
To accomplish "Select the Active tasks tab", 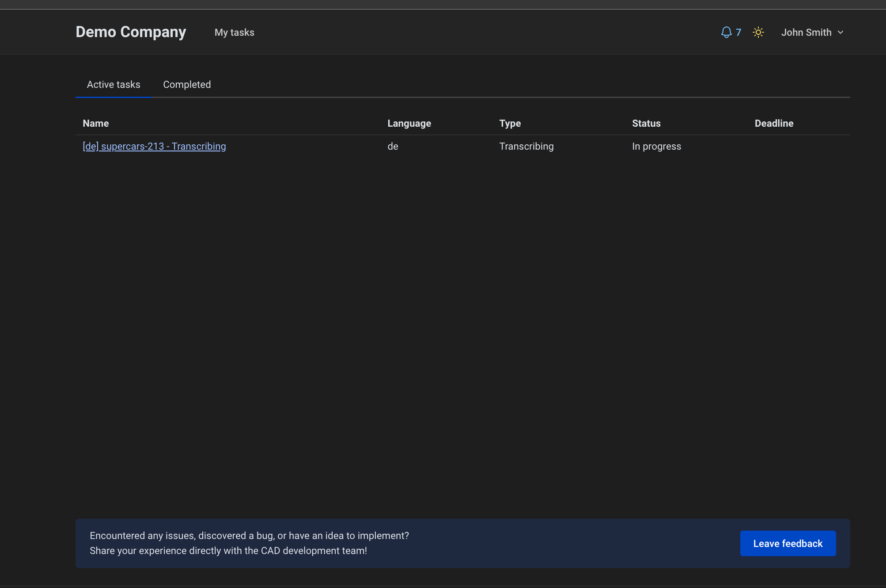I will click(x=114, y=84).
